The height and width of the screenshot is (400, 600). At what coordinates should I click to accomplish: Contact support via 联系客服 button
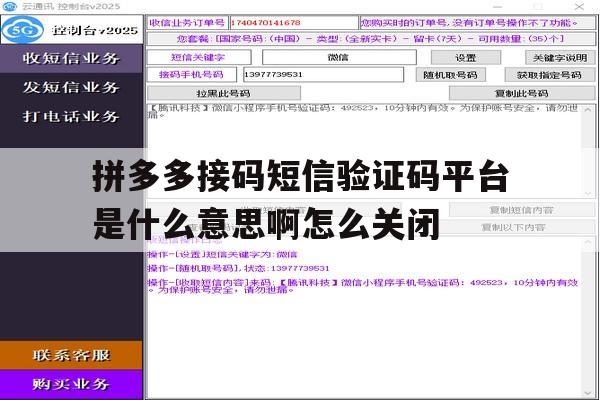point(71,355)
